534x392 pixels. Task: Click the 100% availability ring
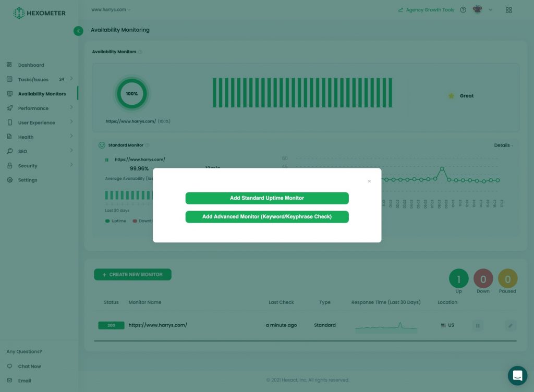click(132, 94)
